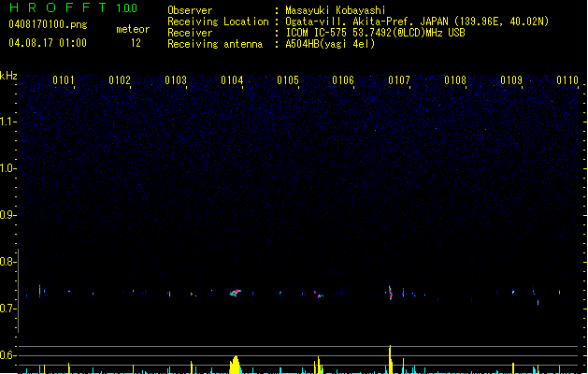The height and width of the screenshot is (374, 588).
Task: Click the 1.0 kHz axis label
Action: tap(7, 168)
